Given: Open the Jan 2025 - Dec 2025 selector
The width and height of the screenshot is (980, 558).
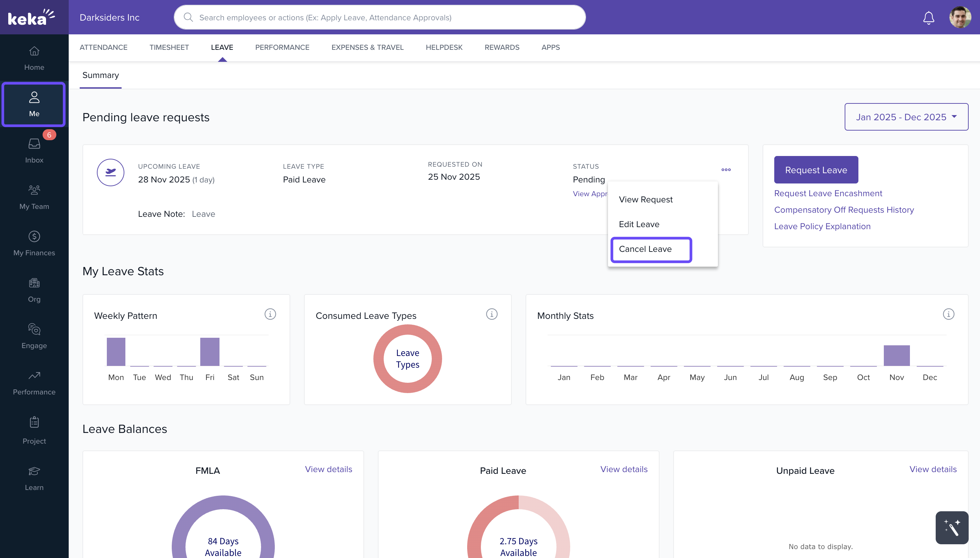Looking at the screenshot, I should (906, 117).
